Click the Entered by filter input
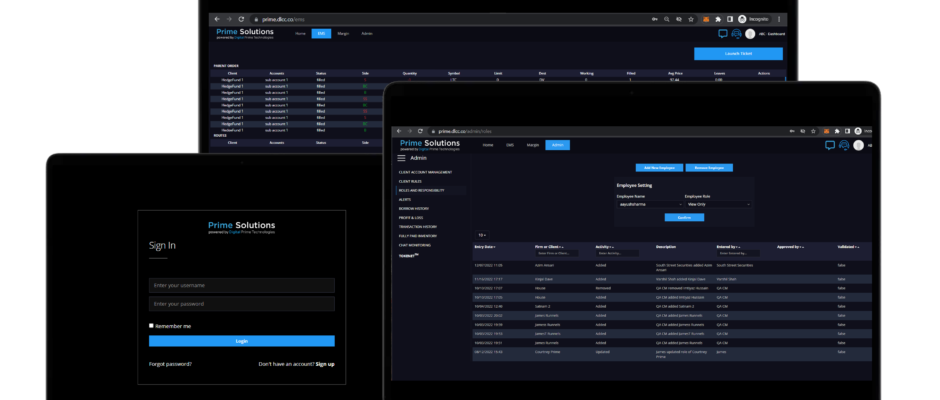Screen dimensions: 940x400 738,254
